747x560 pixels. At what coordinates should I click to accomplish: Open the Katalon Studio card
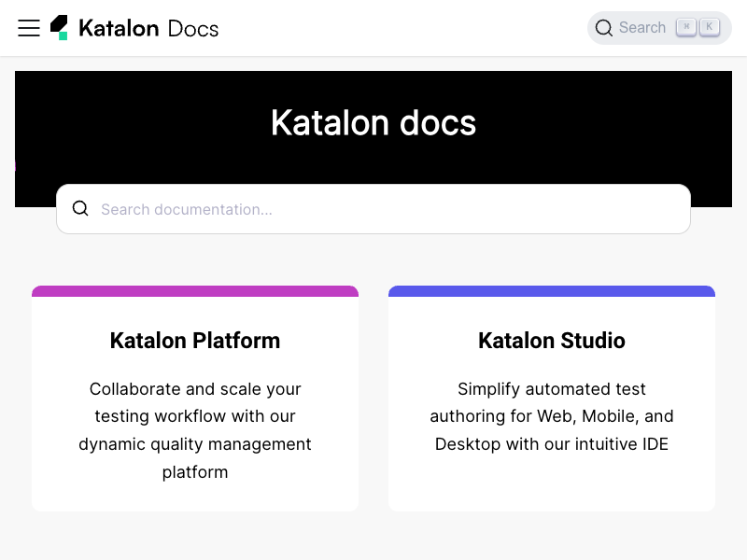tap(552, 399)
